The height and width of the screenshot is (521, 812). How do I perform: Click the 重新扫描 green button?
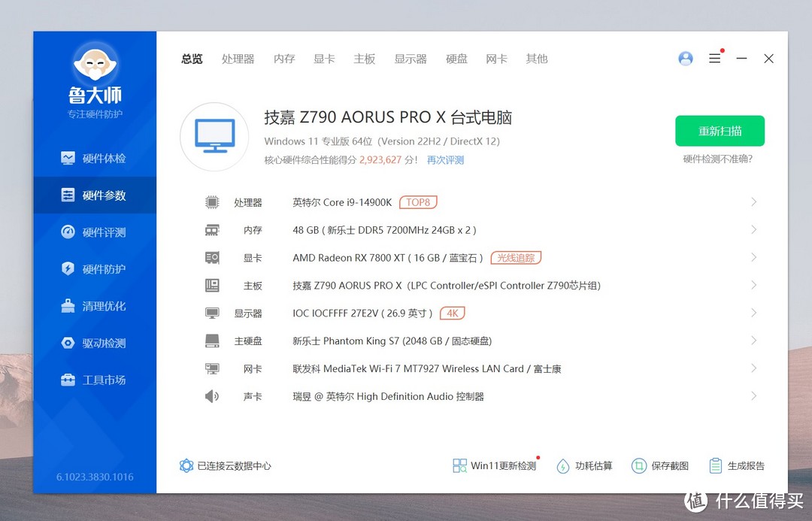[720, 131]
